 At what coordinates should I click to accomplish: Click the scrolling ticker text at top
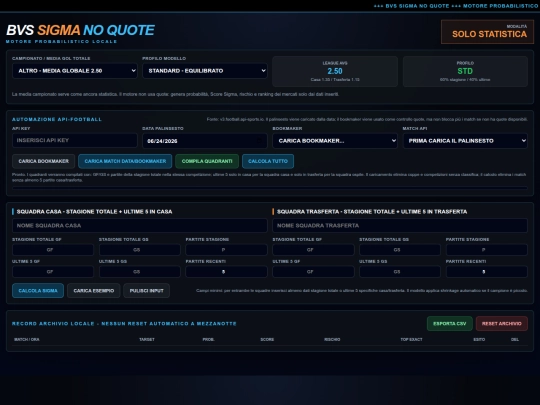[456, 6]
